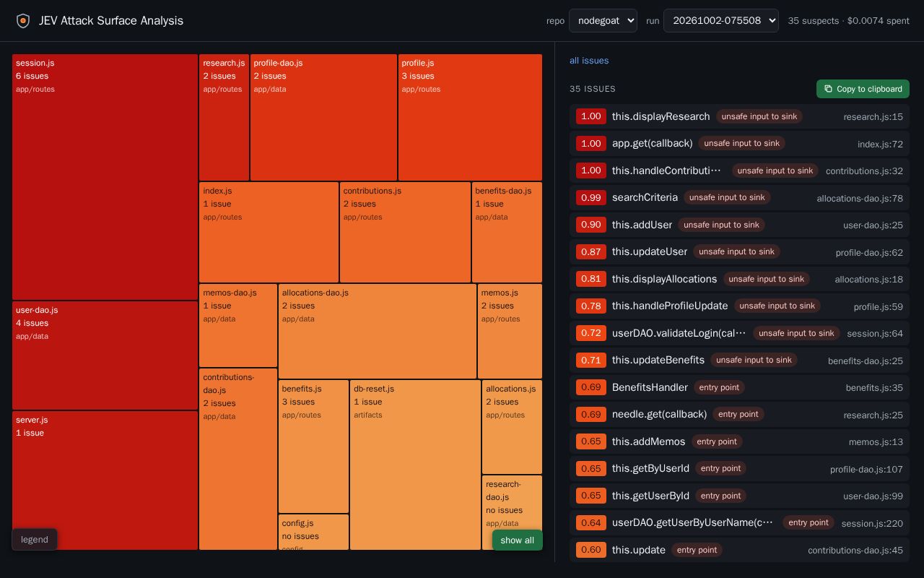Image resolution: width=924 pixels, height=578 pixels.
Task: Click the JEV shield logo icon
Action: (x=23, y=21)
